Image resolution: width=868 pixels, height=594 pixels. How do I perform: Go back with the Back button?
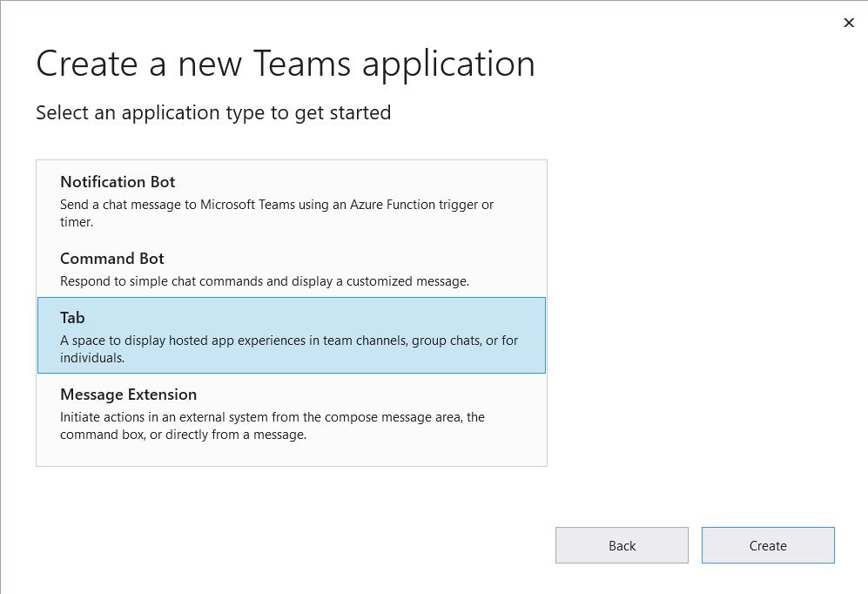click(622, 546)
